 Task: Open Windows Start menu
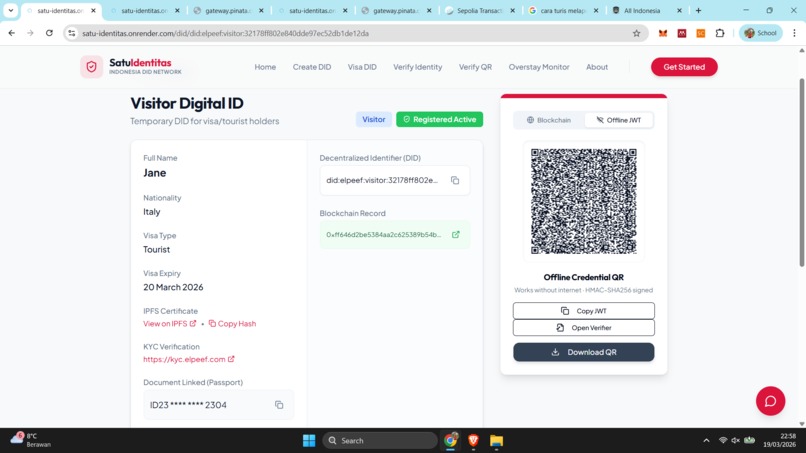coord(309,441)
